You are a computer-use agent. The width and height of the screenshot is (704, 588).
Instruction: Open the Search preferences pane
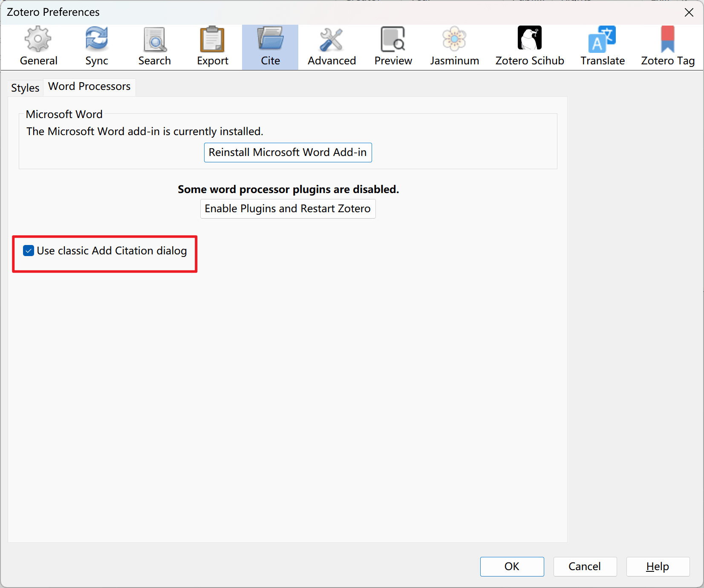[x=154, y=47]
